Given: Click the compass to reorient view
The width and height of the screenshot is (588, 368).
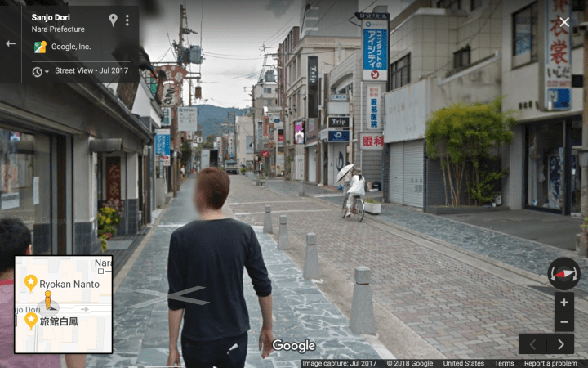Looking at the screenshot, I should point(563,273).
